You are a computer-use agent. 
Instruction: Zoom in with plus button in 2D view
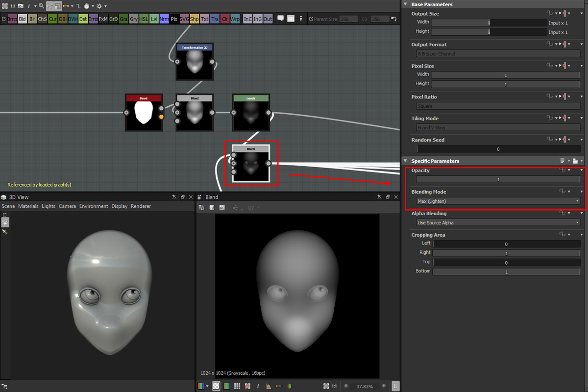pos(384,386)
